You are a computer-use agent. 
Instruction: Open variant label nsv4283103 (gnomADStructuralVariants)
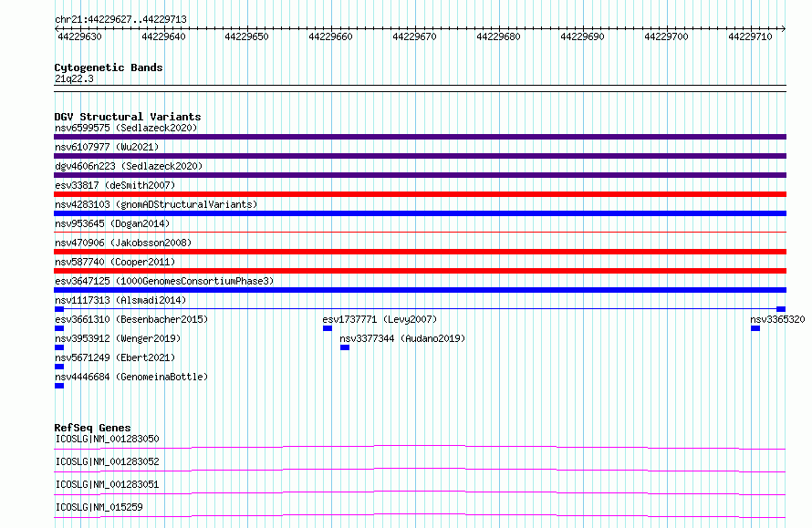pyautogui.click(x=156, y=204)
